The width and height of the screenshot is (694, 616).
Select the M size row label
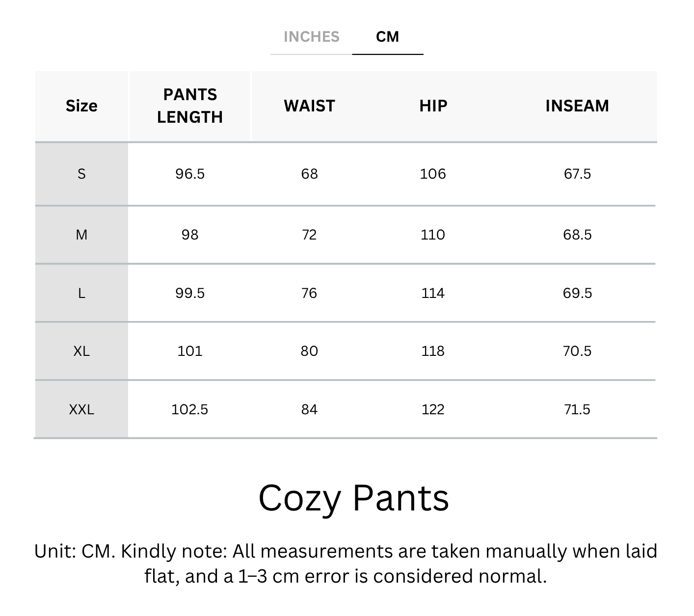click(81, 235)
